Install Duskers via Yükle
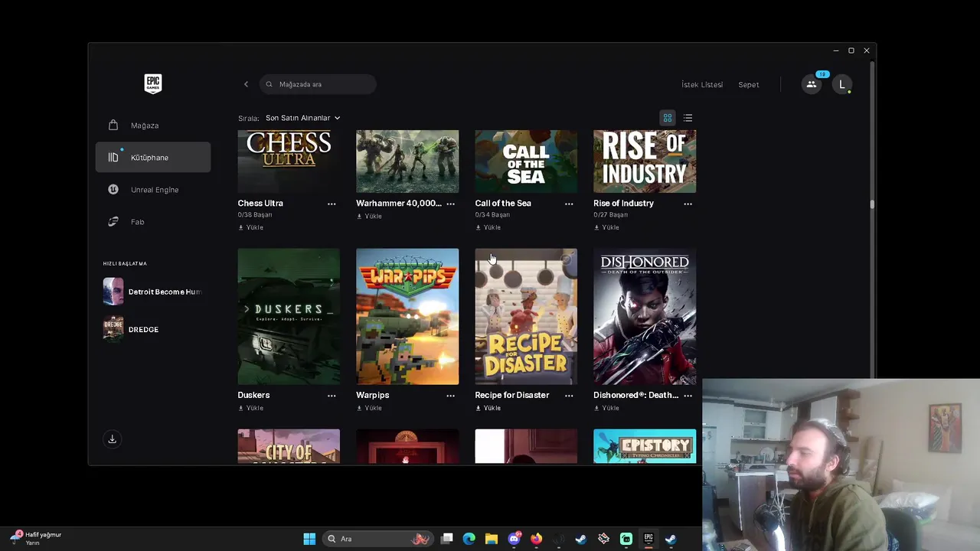Screen dimensions: 980x551 click(x=251, y=408)
